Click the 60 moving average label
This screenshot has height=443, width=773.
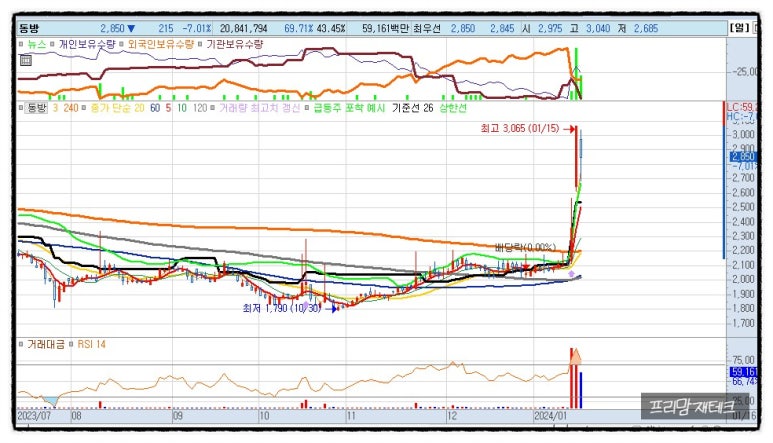pyautogui.click(x=155, y=107)
